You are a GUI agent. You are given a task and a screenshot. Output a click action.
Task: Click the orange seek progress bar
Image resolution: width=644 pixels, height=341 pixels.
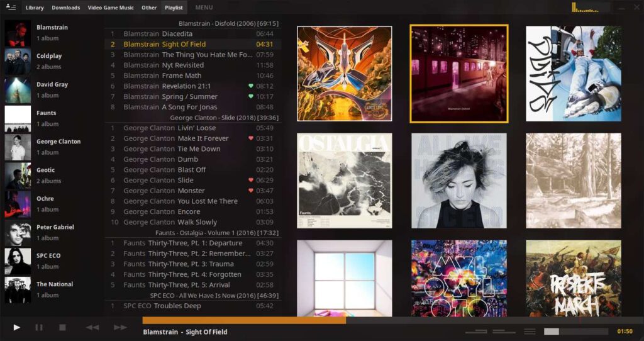tap(244, 320)
